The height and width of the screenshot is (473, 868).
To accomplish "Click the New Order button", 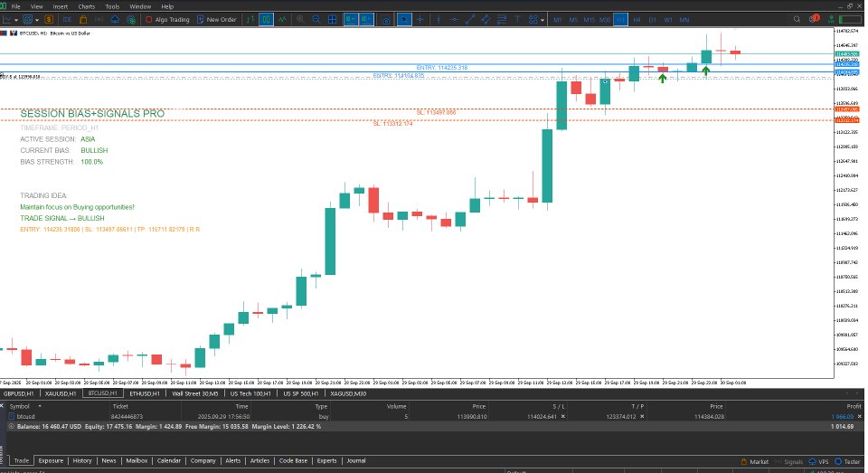I will click(x=216, y=19).
